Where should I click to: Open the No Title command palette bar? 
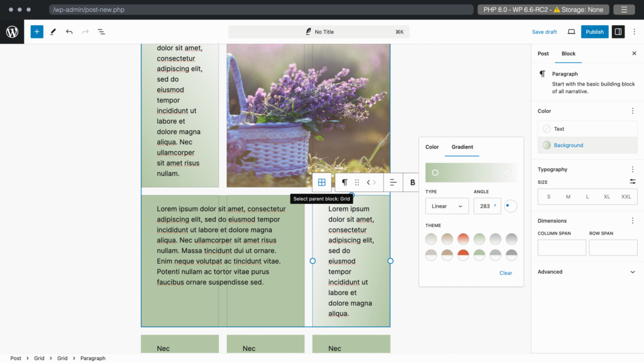(x=319, y=31)
